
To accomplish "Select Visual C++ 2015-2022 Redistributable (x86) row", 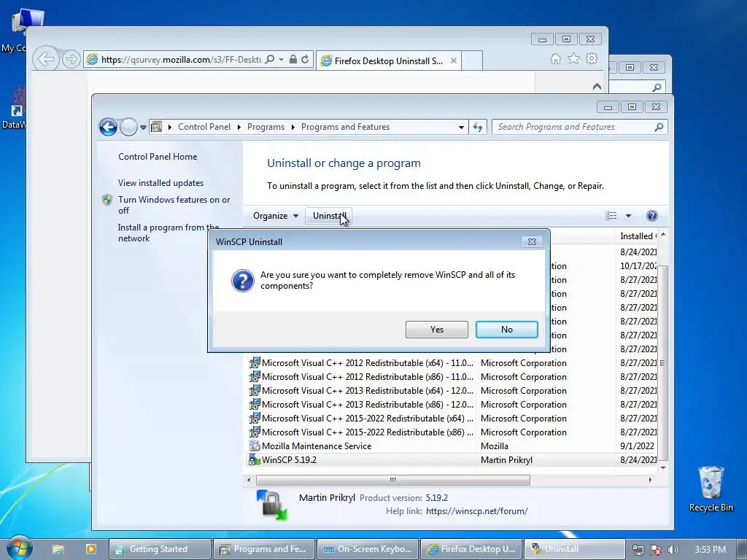I will [x=452, y=432].
